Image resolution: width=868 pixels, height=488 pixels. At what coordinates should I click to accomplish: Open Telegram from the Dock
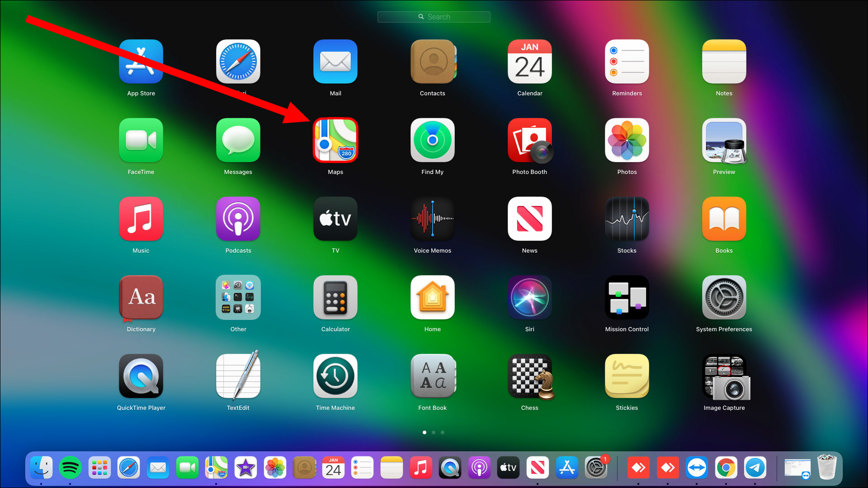click(x=755, y=468)
